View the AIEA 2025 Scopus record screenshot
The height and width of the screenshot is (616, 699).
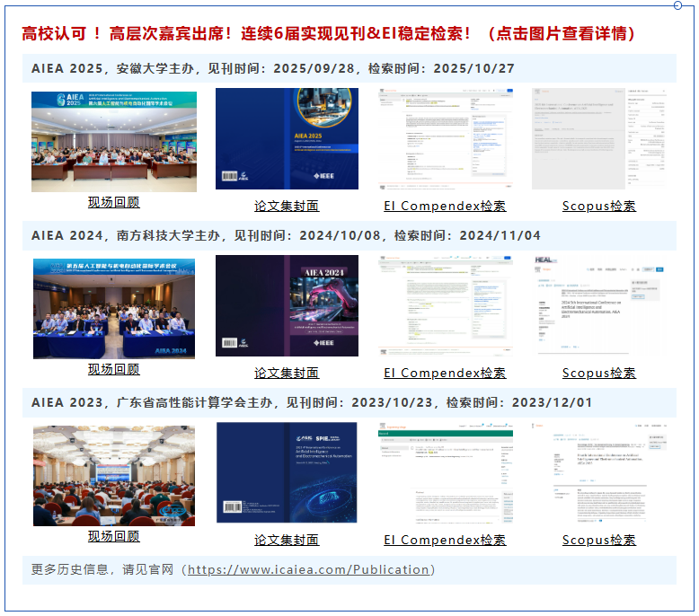click(598, 138)
